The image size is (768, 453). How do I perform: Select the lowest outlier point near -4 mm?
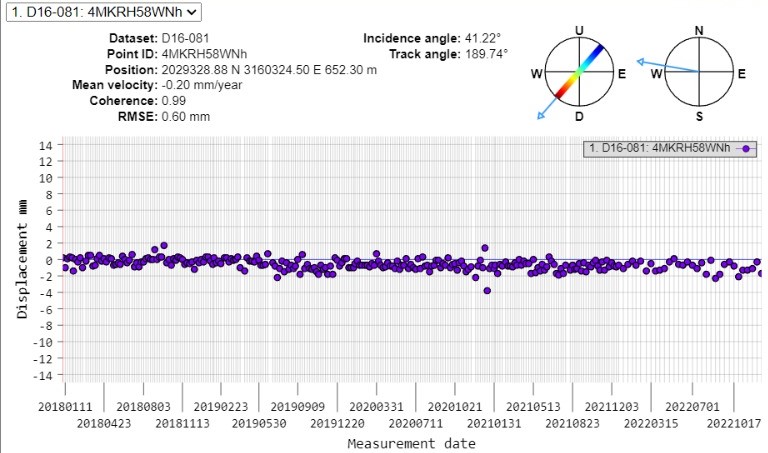487,291
